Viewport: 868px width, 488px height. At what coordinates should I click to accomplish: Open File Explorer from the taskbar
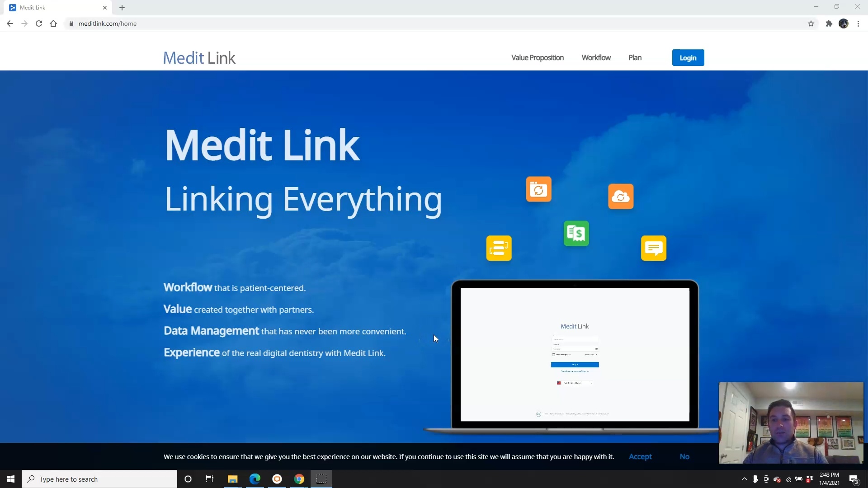pos(232,479)
